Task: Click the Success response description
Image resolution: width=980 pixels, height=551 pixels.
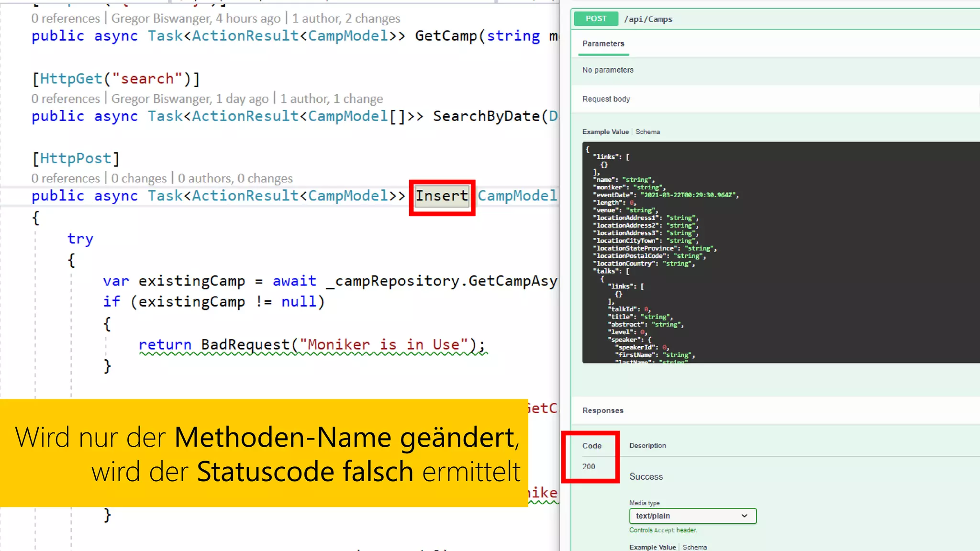Action: [x=646, y=476]
